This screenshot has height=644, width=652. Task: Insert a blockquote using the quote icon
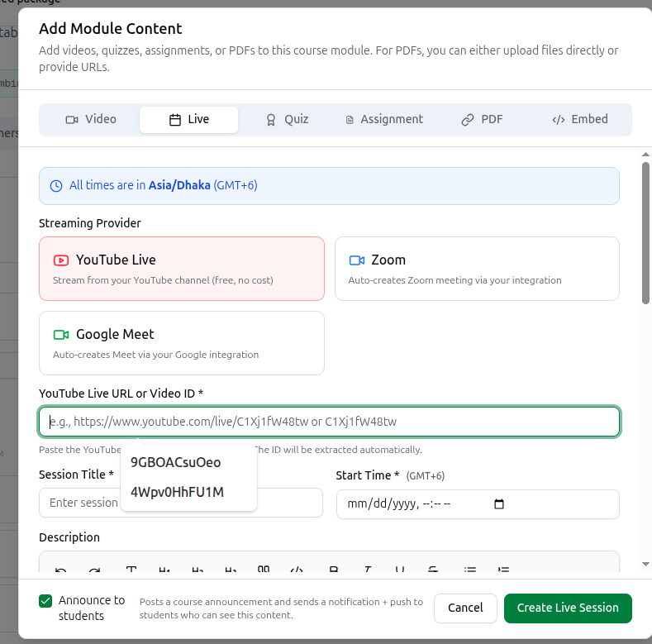pyautogui.click(x=264, y=569)
